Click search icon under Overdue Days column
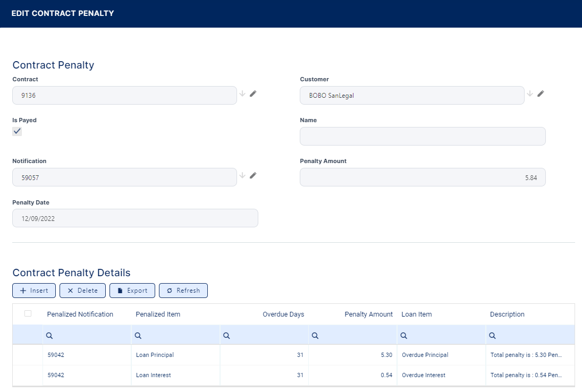The image size is (582, 392). (226, 336)
